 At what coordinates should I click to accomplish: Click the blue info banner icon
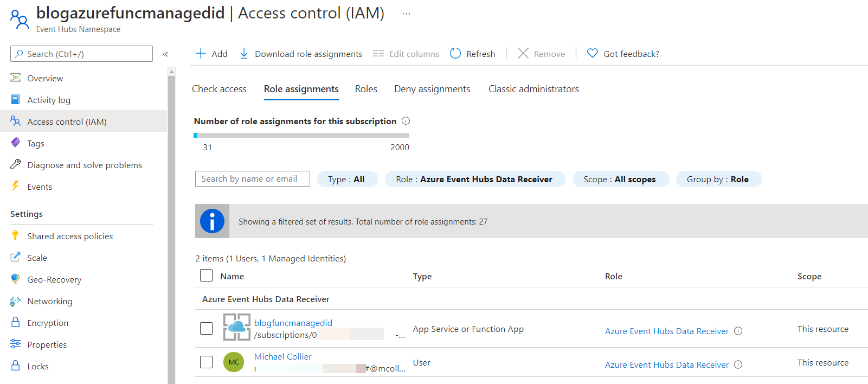212,221
